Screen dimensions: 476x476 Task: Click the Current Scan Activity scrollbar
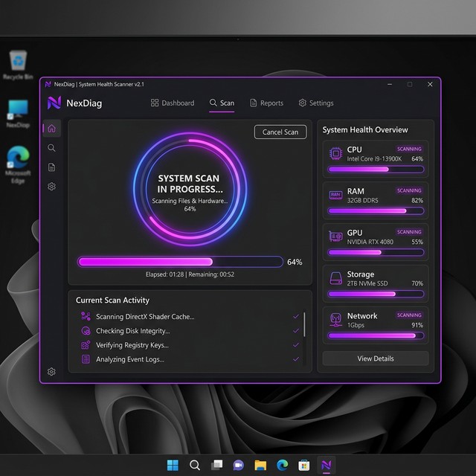[x=304, y=325]
